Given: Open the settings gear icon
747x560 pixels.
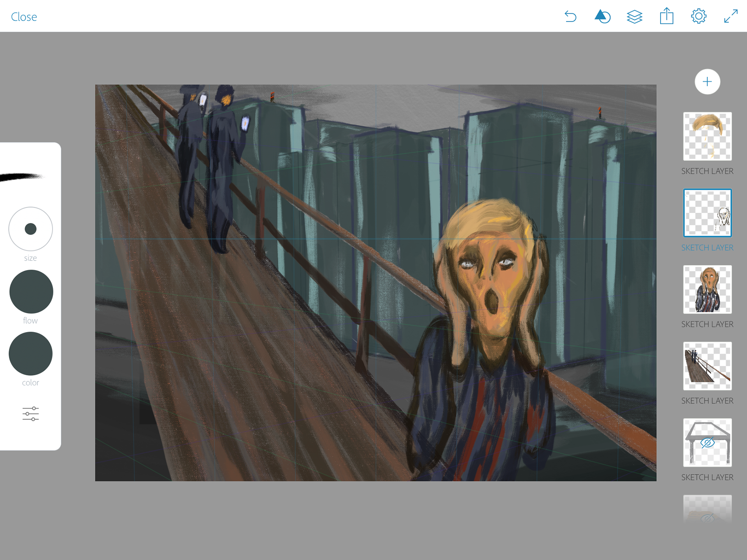Looking at the screenshot, I should tap(699, 16).
